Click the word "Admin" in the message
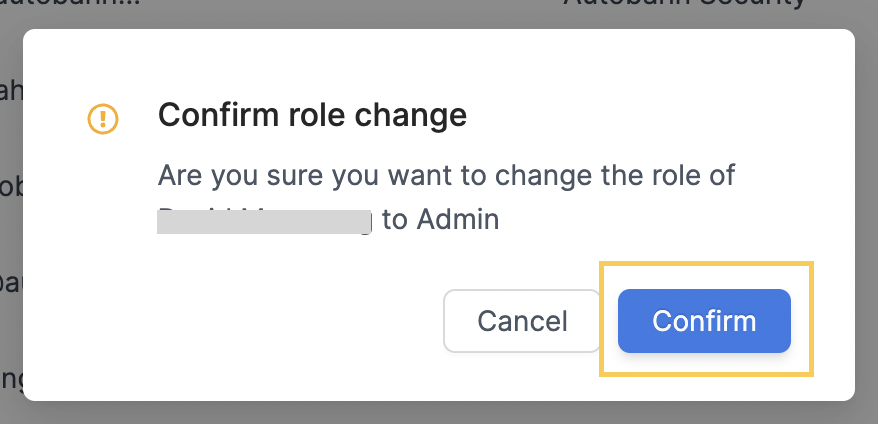Viewport: 878px width, 424px height. tap(457, 220)
